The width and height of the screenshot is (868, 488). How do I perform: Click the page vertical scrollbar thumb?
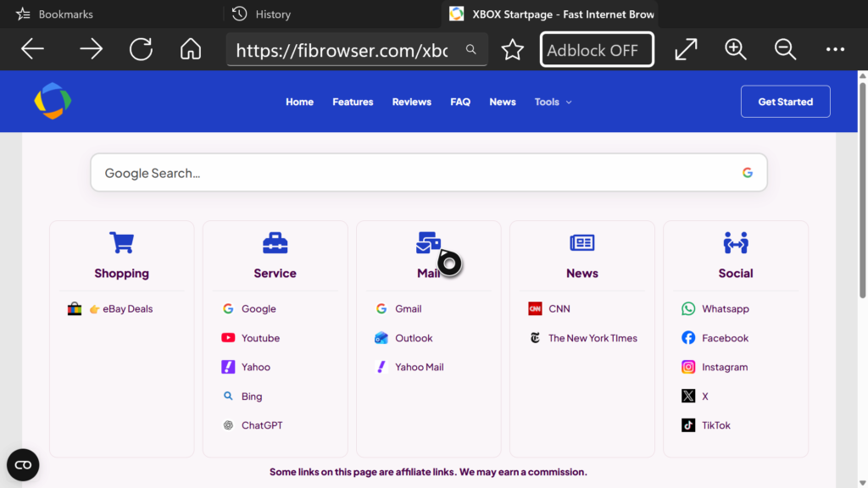point(862,191)
